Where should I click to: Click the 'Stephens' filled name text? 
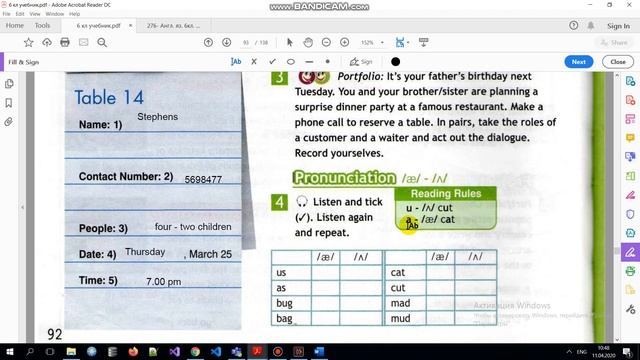(x=158, y=117)
